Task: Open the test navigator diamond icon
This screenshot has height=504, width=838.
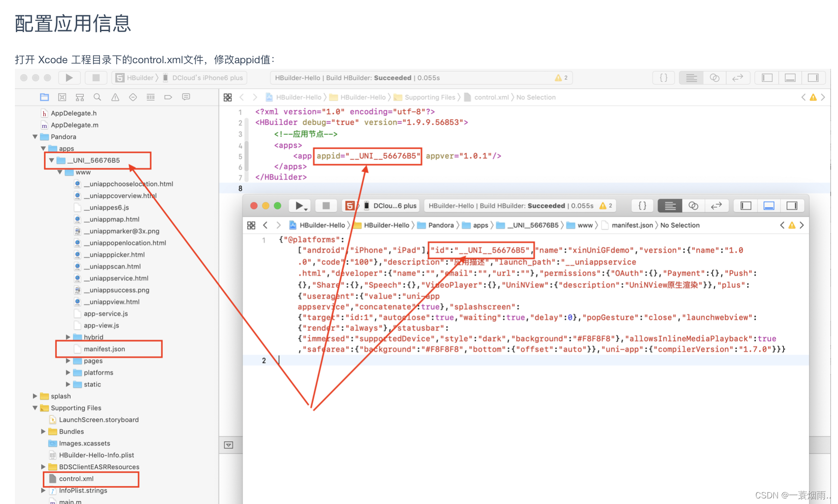Action: [133, 97]
